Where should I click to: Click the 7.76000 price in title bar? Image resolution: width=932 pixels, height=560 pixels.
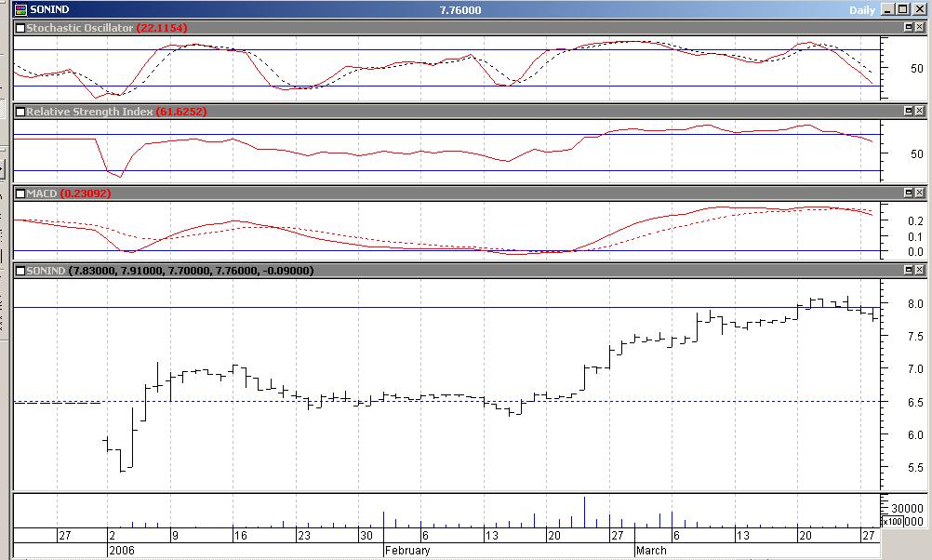coord(460,10)
